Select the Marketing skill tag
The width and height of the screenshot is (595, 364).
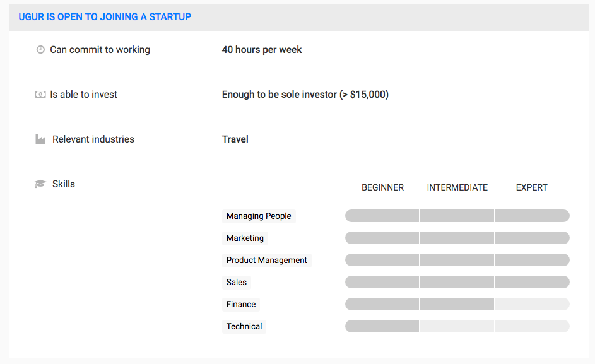245,238
